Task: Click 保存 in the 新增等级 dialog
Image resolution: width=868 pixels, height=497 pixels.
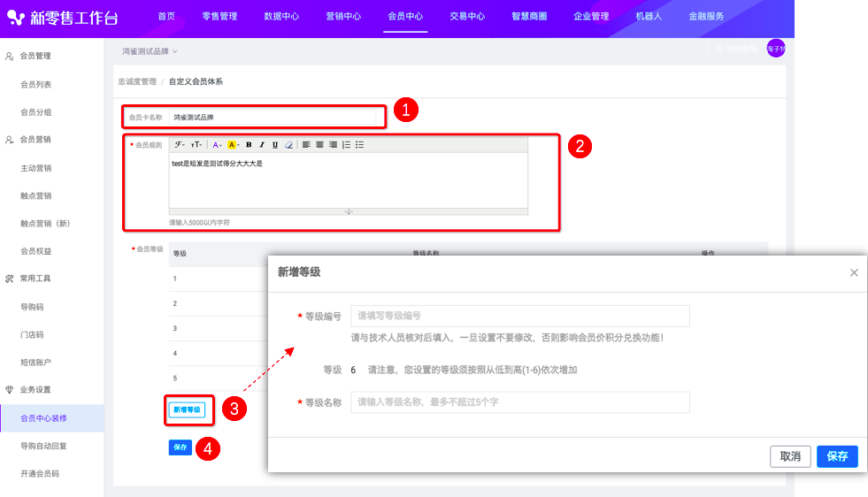Action: (x=838, y=456)
